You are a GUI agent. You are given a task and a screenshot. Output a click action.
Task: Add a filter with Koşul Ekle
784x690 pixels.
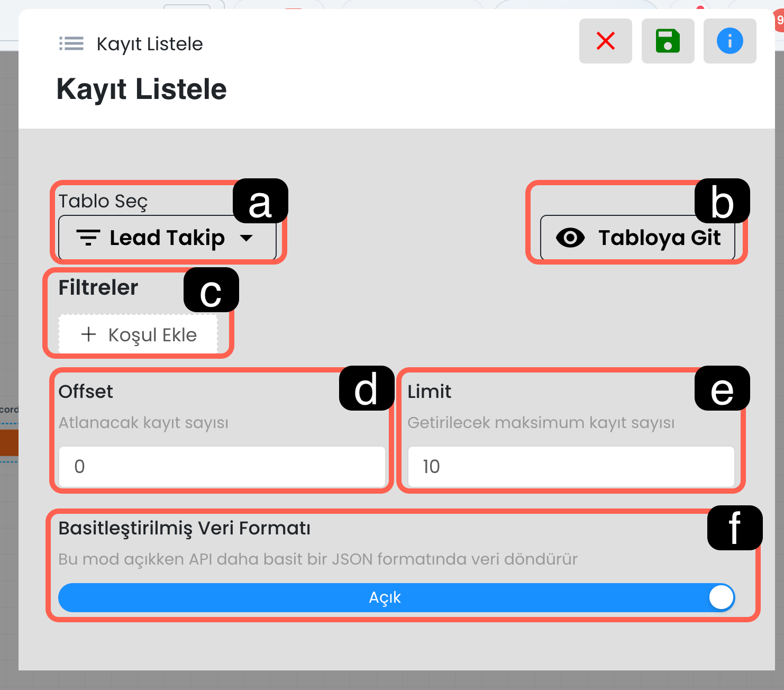click(138, 334)
